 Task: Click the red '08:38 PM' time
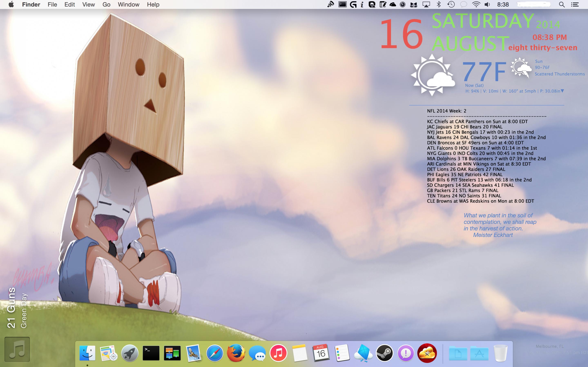click(x=550, y=37)
